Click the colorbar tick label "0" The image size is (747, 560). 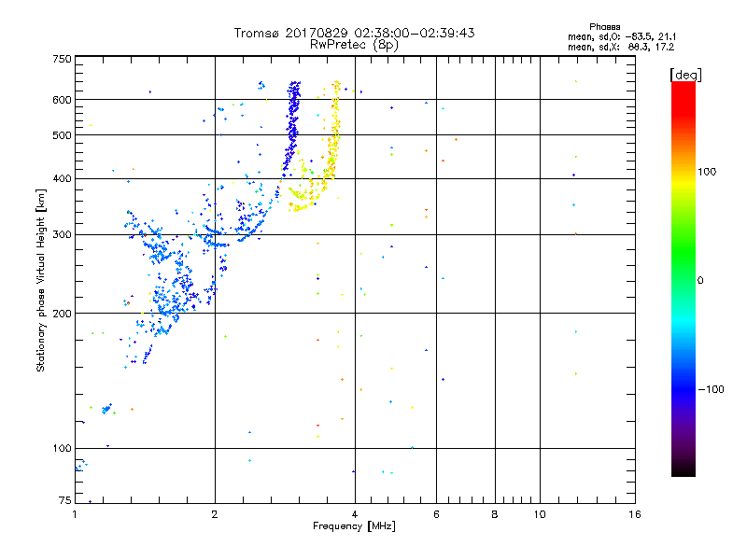tap(699, 281)
